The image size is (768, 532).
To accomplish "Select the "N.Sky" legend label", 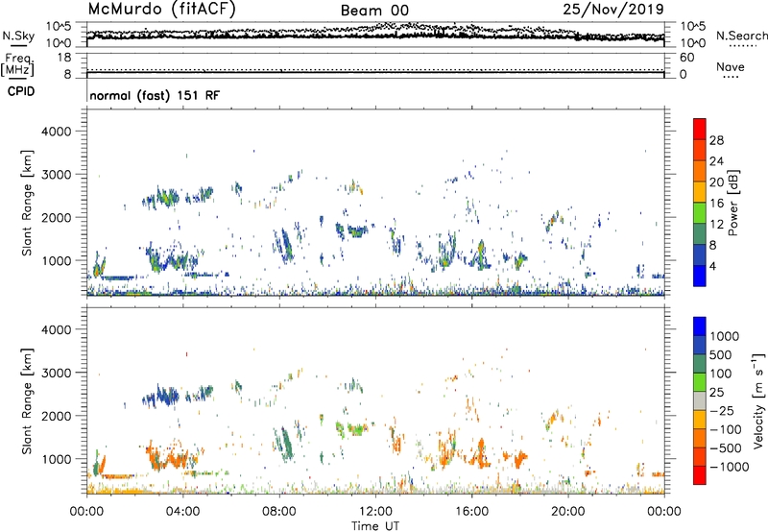I will coord(18,36).
